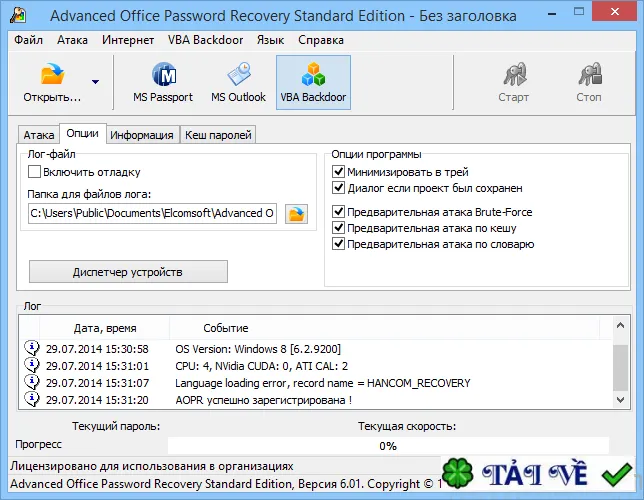Click Лицензировано для использования status text
644x500 pixels.
click(152, 466)
